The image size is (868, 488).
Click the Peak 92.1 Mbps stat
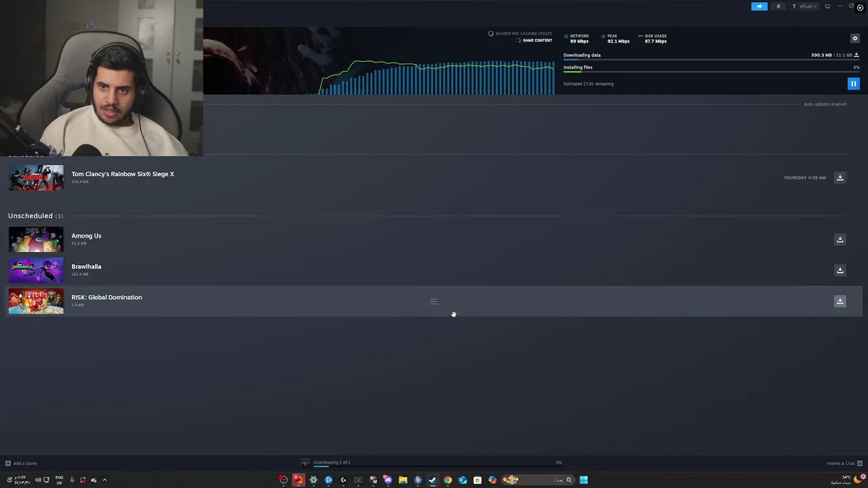[615, 39]
